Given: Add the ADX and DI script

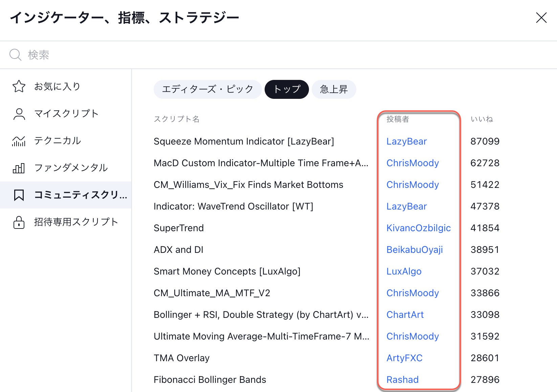Looking at the screenshot, I should 178,250.
